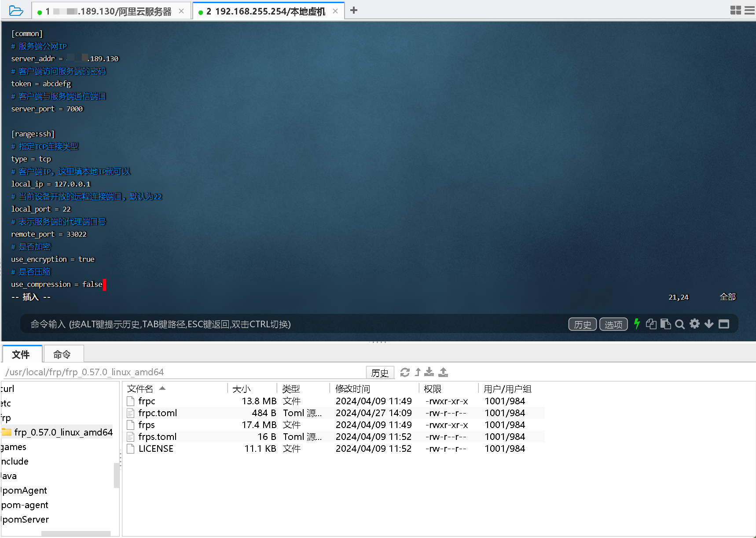Close the 本地虚机 tab
This screenshot has height=538, width=756.
335,11
